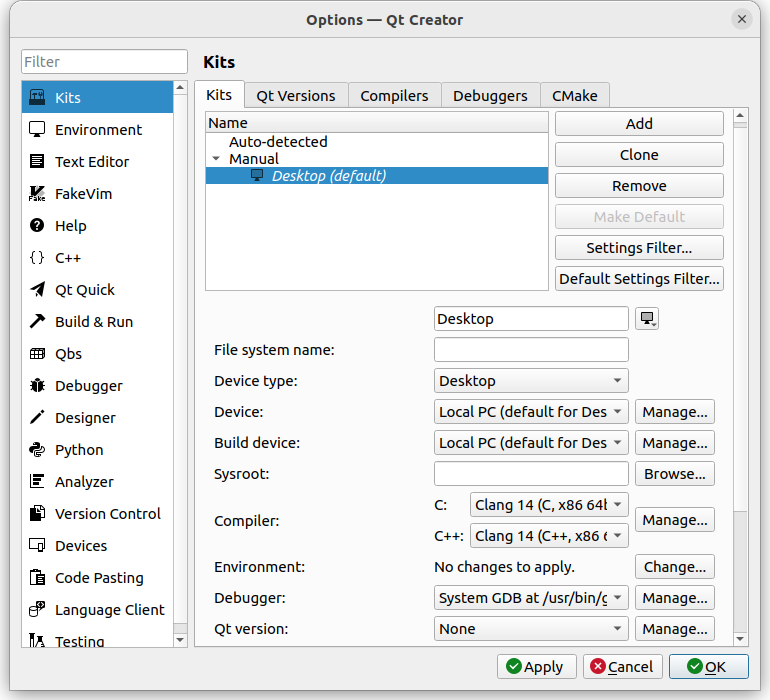Image resolution: width=770 pixels, height=700 pixels.
Task: Switch to the Compilers tab
Action: pyautogui.click(x=394, y=95)
